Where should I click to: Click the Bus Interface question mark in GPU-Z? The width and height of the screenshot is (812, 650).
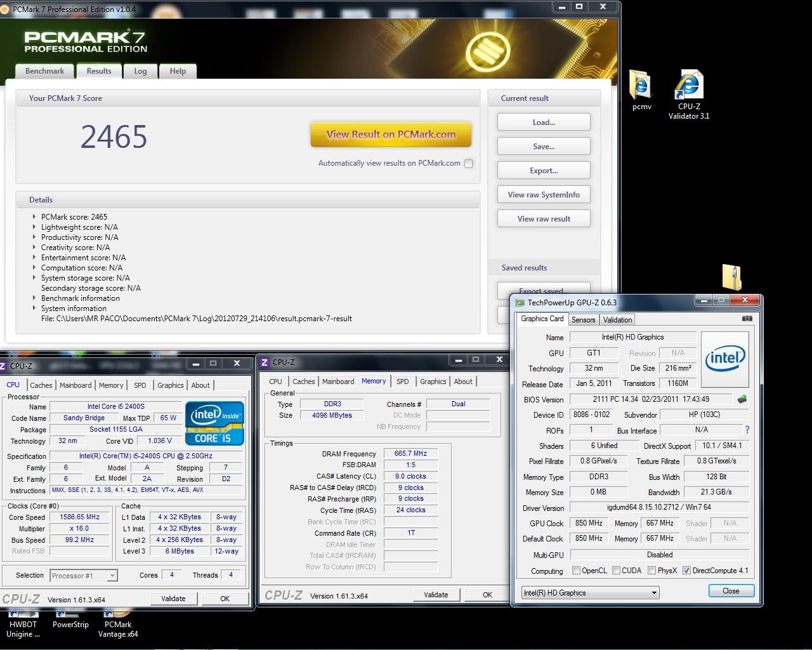747,430
